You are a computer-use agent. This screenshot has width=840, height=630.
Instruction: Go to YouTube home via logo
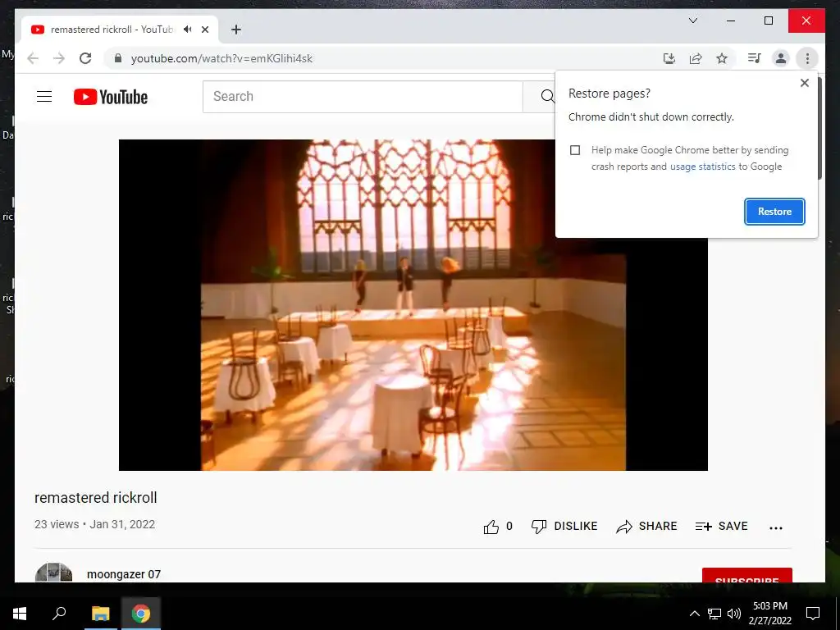tap(111, 97)
